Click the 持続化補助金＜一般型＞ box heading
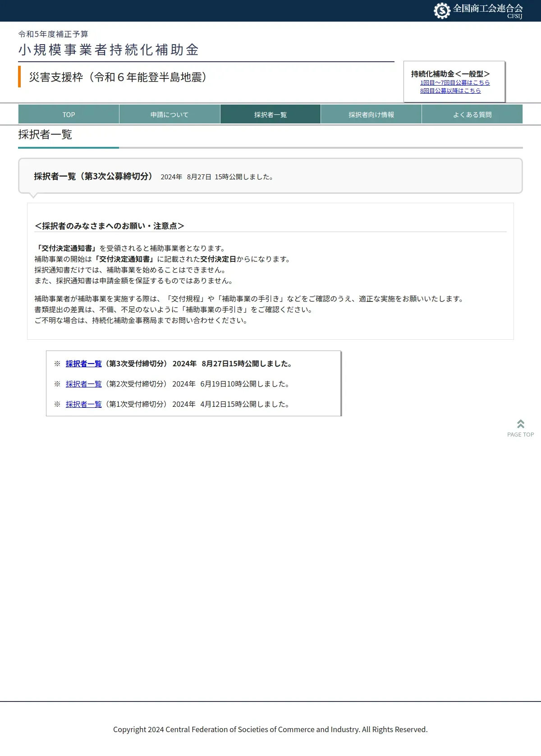This screenshot has height=756, width=541. point(450,73)
